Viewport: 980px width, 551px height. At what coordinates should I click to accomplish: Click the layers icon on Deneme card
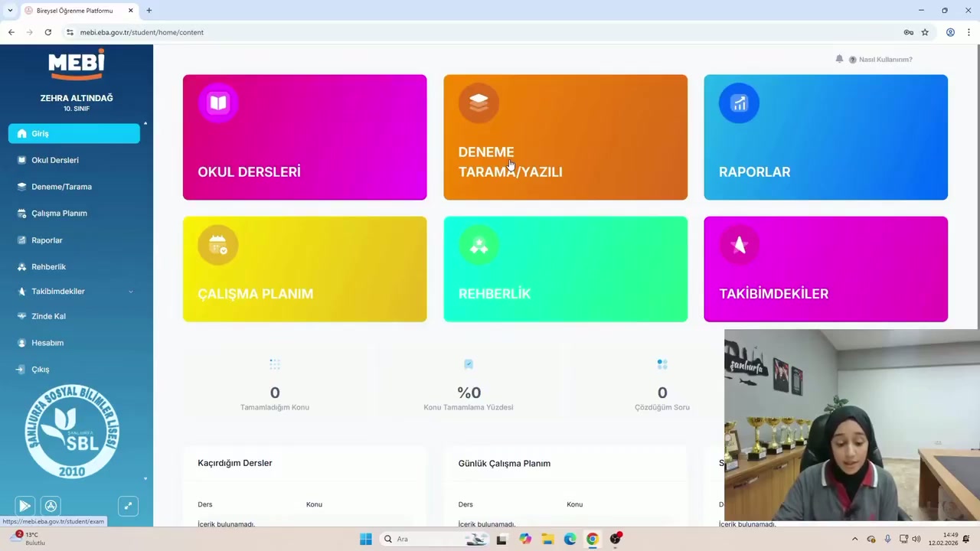(479, 103)
